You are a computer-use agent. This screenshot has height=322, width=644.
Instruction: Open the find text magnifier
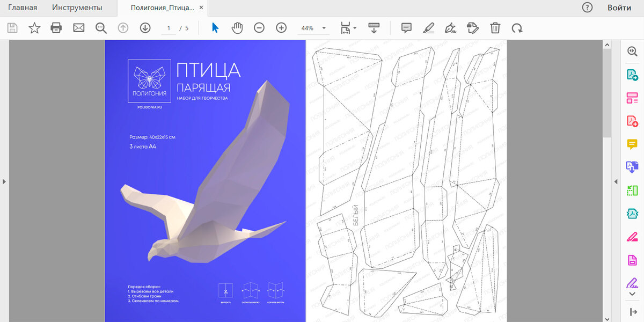[x=101, y=28]
